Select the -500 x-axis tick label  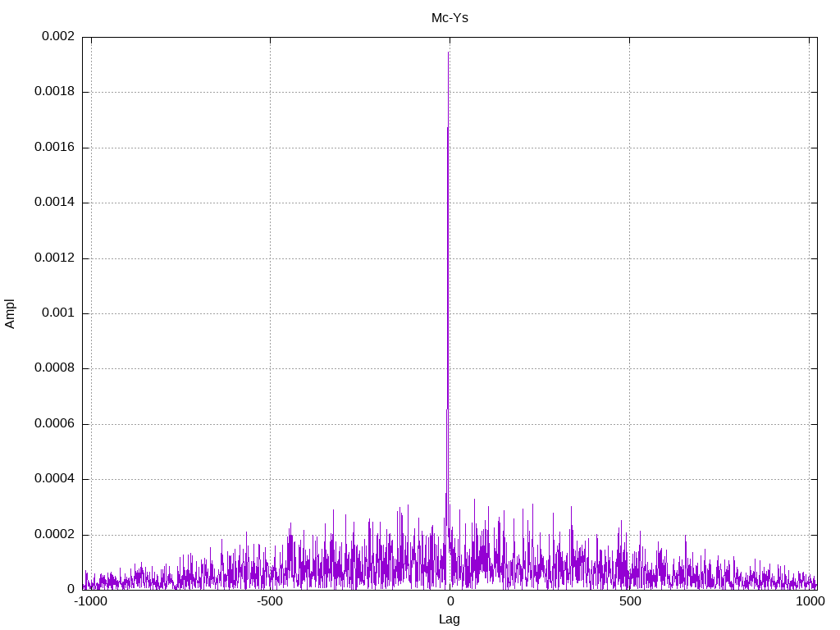270,601
